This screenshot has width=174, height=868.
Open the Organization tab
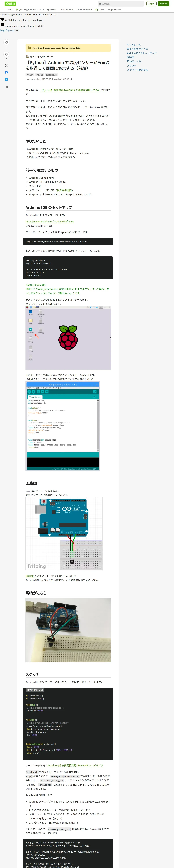(x=115, y=9)
